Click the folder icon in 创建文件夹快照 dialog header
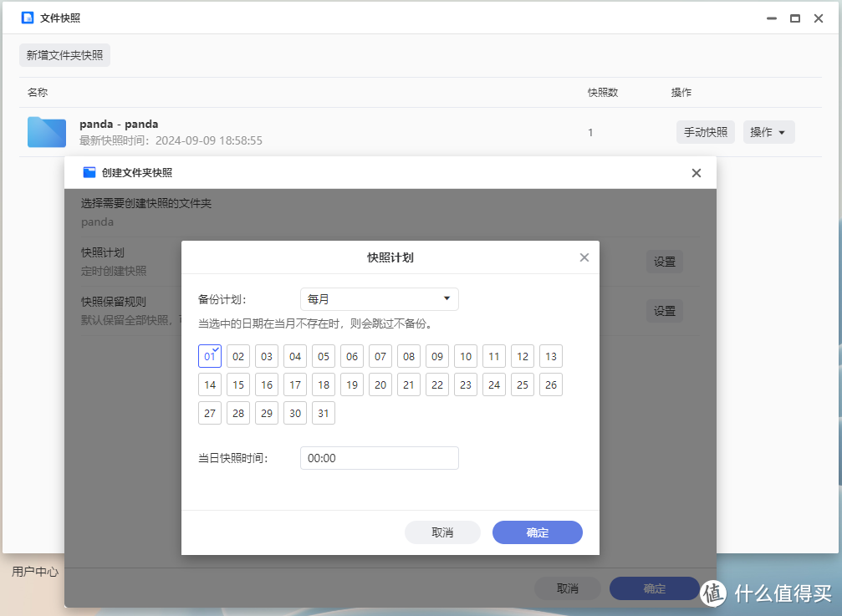Image resolution: width=842 pixels, height=616 pixels. pos(89,172)
